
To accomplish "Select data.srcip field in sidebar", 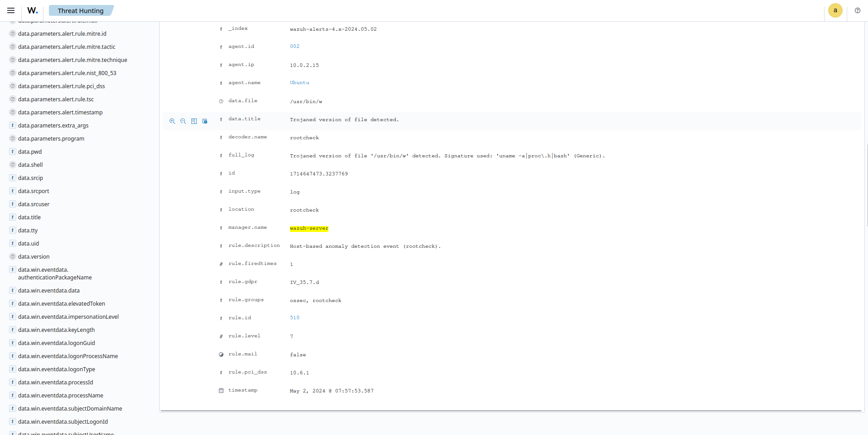I will (31, 178).
